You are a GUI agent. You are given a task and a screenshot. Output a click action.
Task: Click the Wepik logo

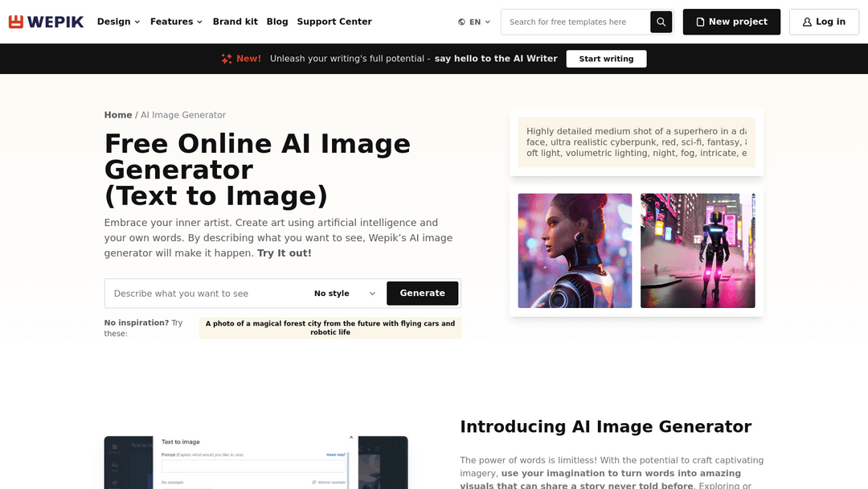coord(46,22)
